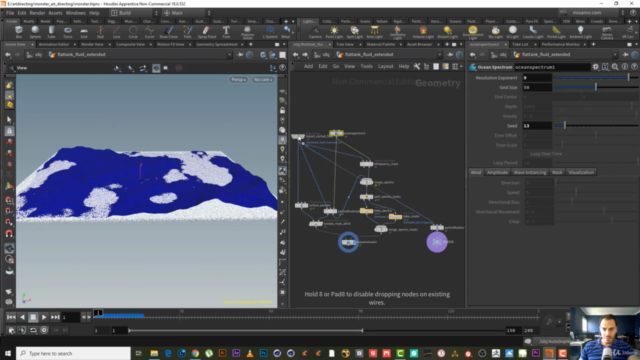Viewport: 640px width, 360px height.
Task: Select the Null shelf tool
Action: (x=100, y=32)
